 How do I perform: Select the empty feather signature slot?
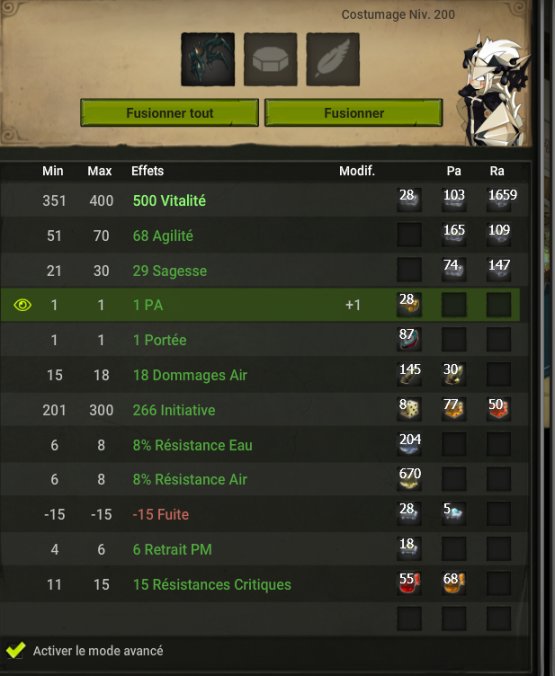pos(333,59)
